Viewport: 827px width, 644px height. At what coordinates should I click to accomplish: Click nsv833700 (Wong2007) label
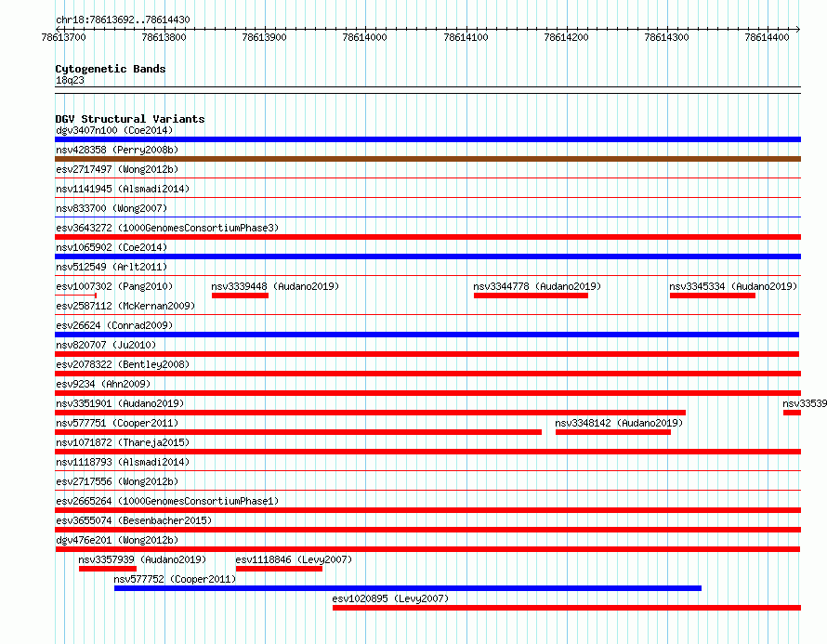point(112,208)
